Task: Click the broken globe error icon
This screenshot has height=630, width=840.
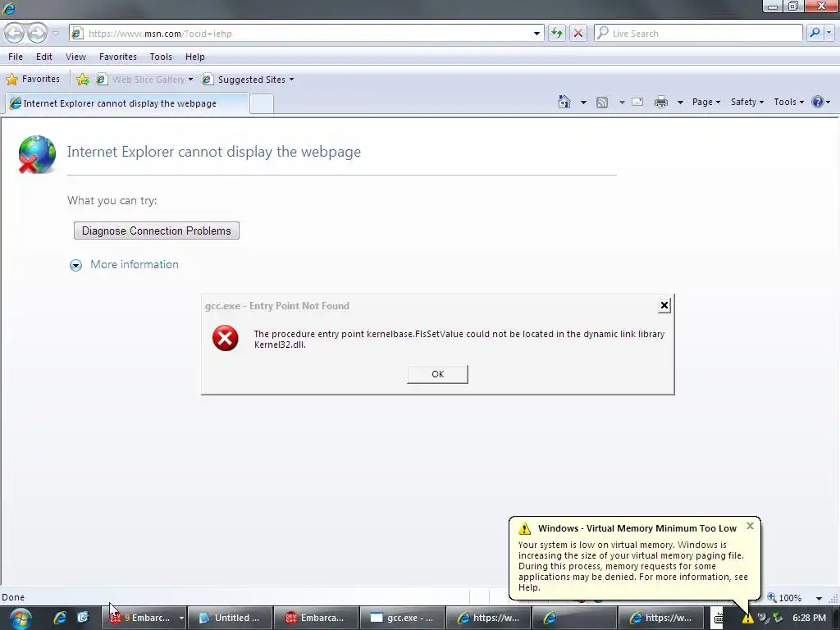Action: (x=36, y=154)
